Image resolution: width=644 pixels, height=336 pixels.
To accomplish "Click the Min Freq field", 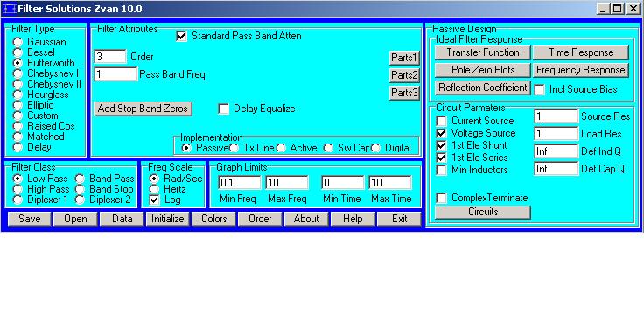I will (x=240, y=182).
